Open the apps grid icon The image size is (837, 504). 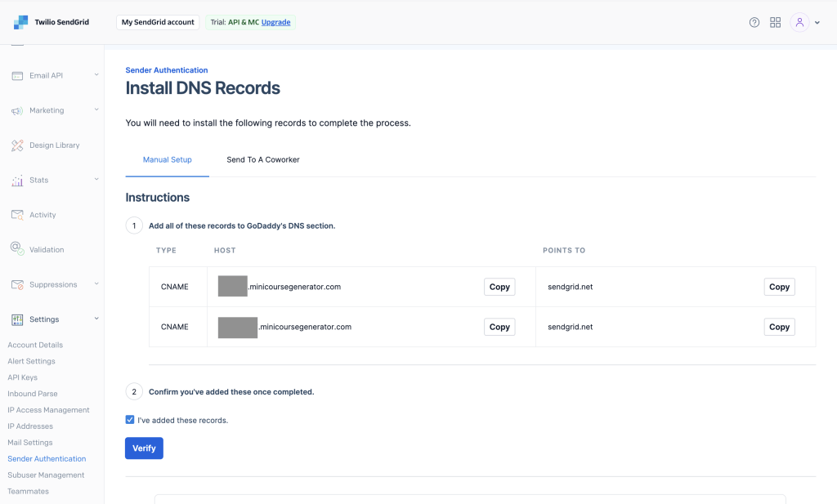(776, 22)
